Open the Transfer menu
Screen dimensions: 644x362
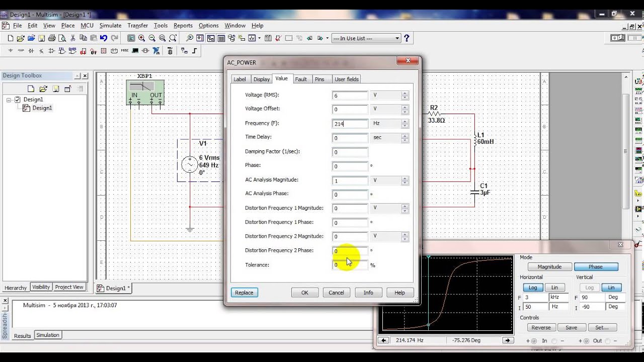point(137,26)
